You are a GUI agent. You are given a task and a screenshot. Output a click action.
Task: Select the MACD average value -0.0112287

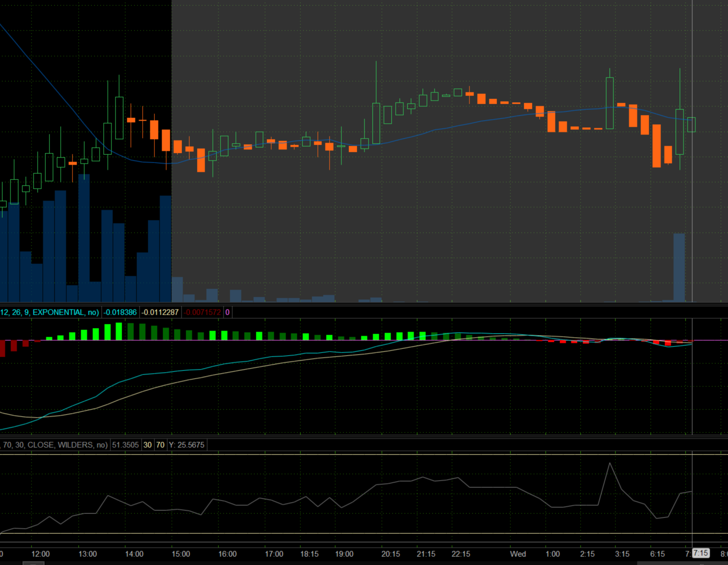(x=160, y=312)
